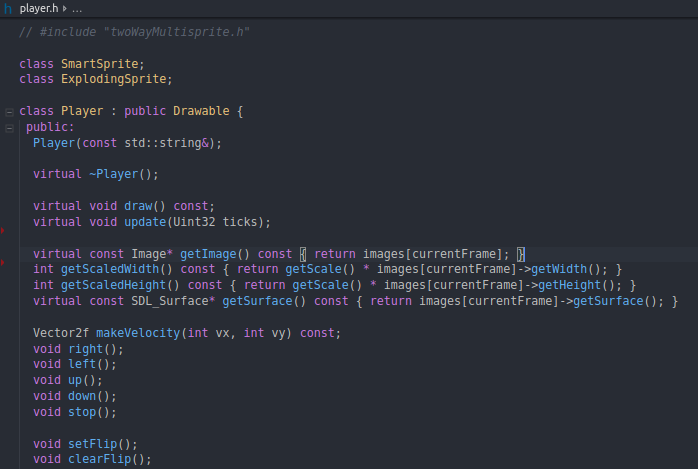Click the highlighted opening brace of getImage
The image size is (698, 469).
(x=306, y=253)
